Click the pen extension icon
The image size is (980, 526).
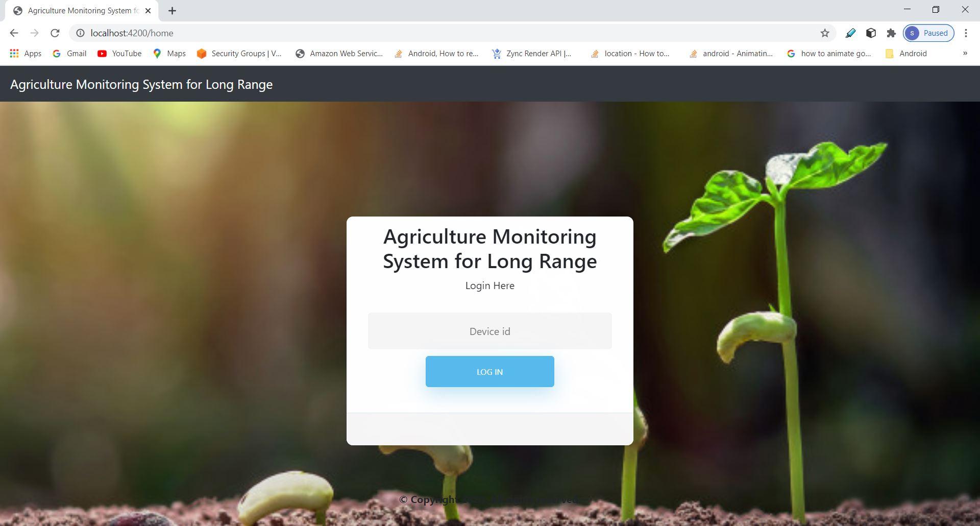(850, 33)
